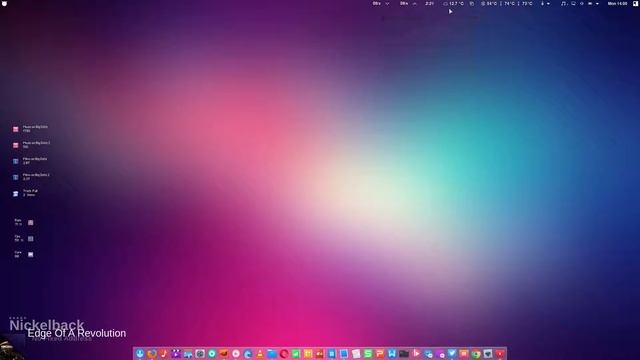
Task: Open the music note player icon in dock
Action: pyautogui.click(x=164, y=354)
